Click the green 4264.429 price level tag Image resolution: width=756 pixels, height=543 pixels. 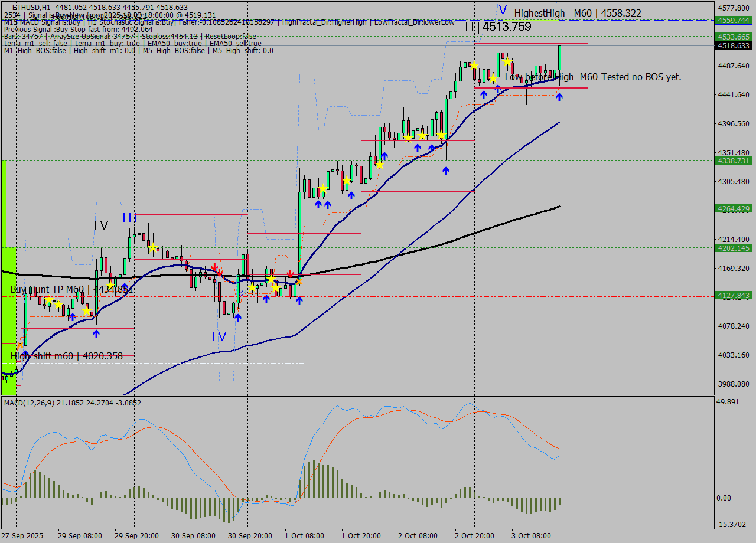733,208
